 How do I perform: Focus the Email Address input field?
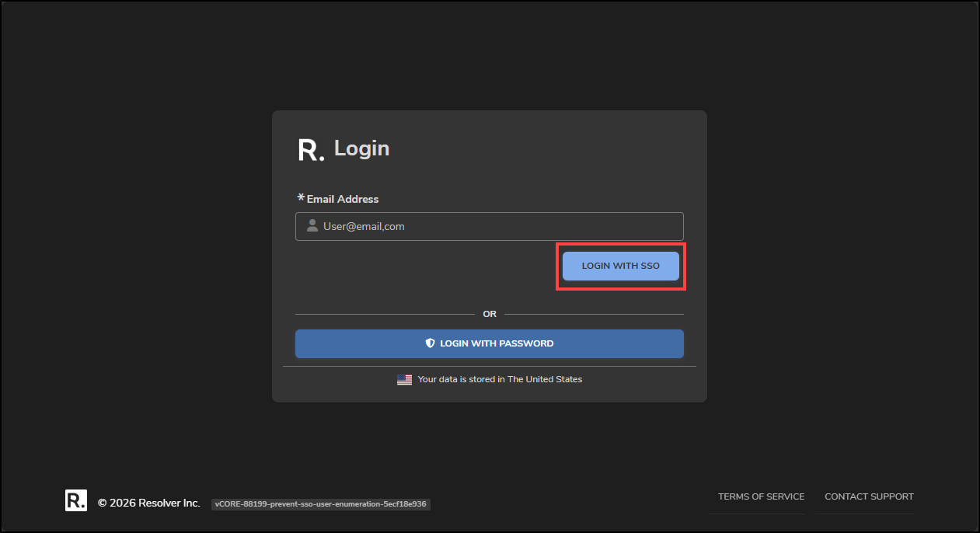tap(490, 227)
